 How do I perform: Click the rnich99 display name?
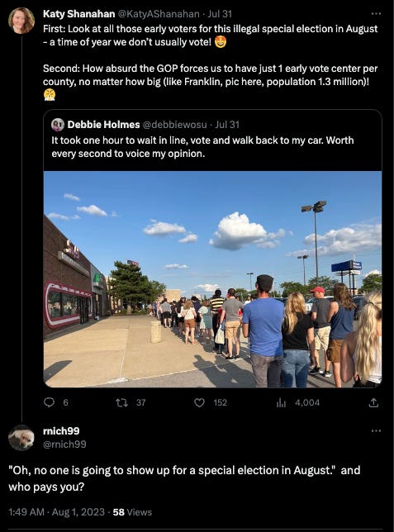[x=61, y=431]
